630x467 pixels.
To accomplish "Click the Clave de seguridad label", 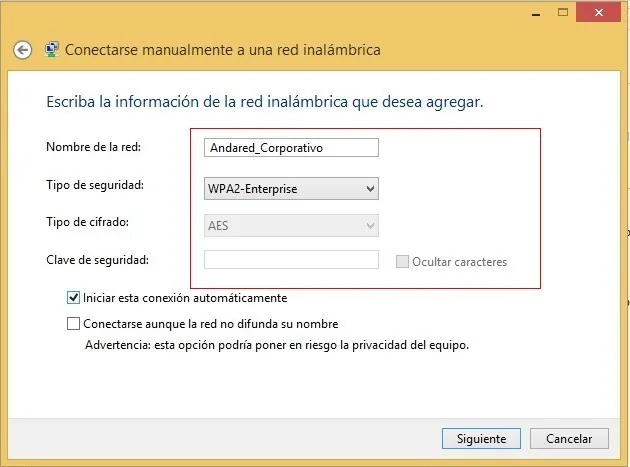I will click(98, 260).
